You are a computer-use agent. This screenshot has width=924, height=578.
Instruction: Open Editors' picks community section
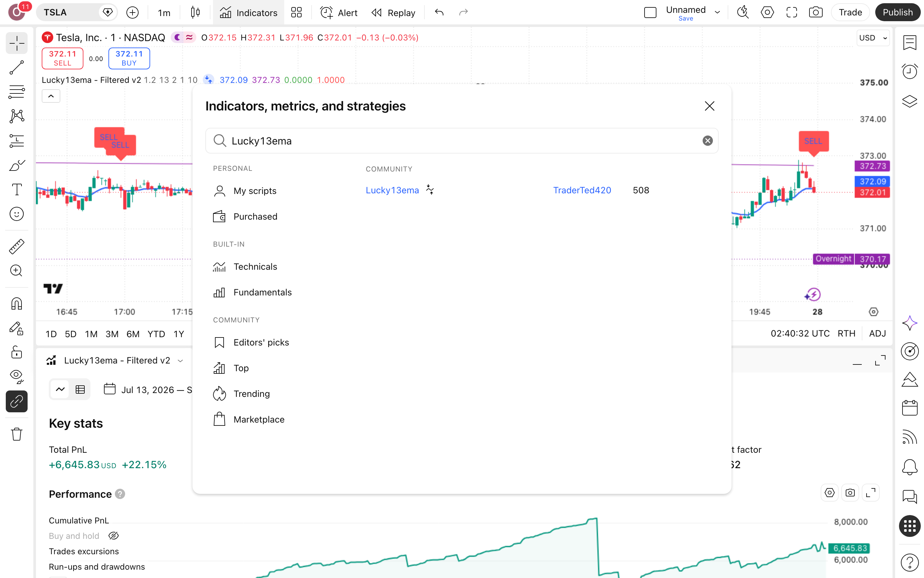point(261,342)
